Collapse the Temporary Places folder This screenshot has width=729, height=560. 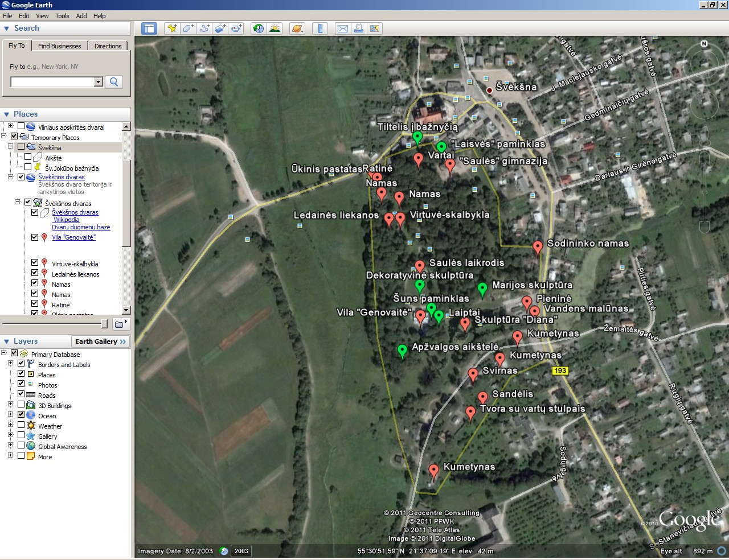[4, 137]
